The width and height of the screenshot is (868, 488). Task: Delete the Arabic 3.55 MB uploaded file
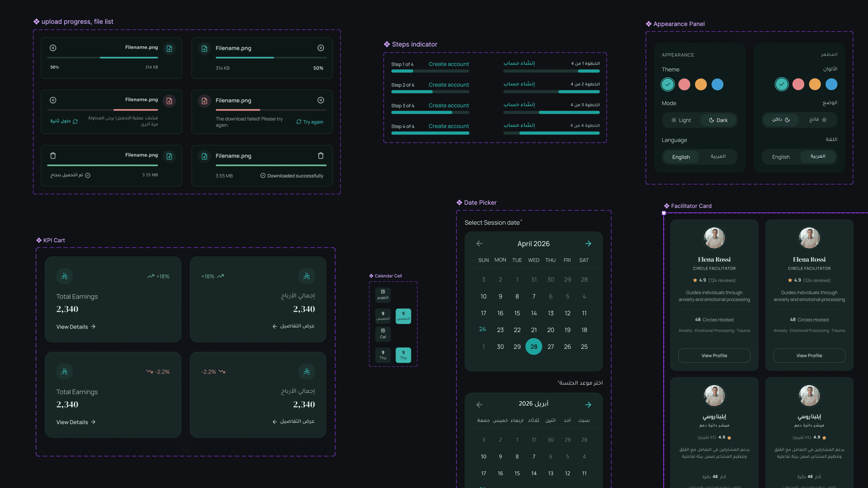tap(53, 156)
